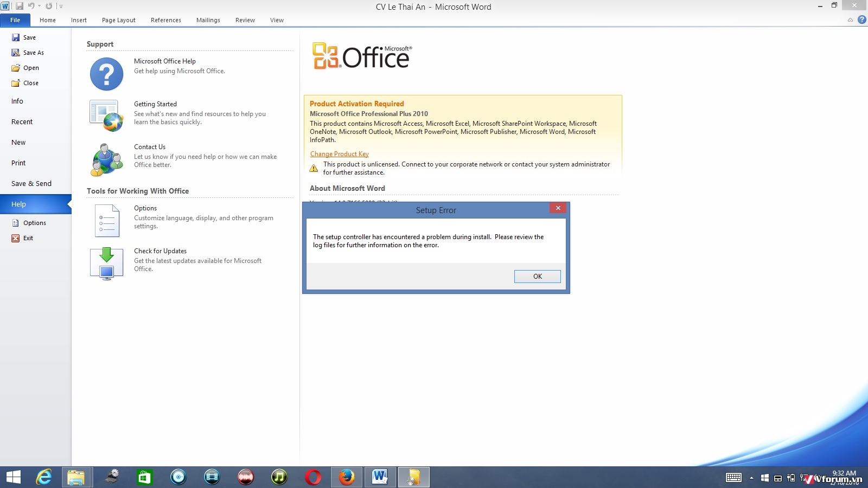This screenshot has width=868, height=488.
Task: Click the Word icon in title bar
Action: tap(5, 6)
